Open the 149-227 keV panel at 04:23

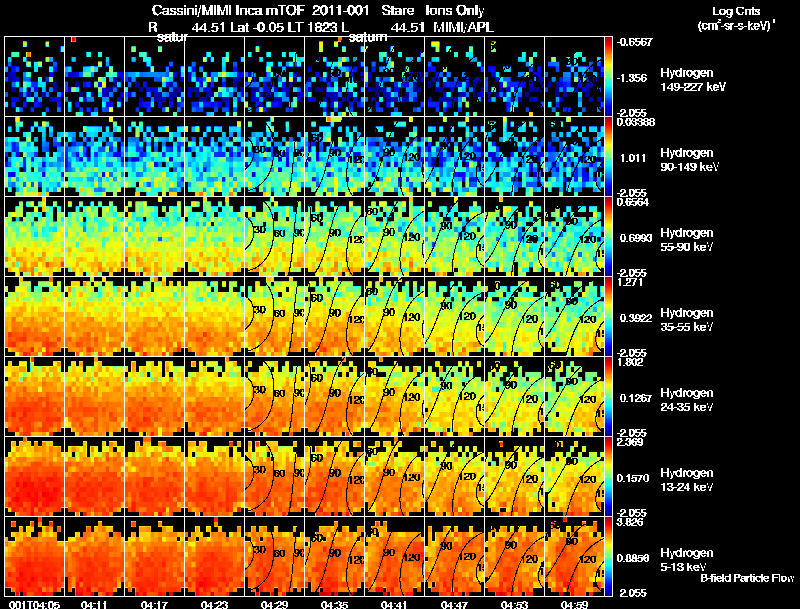click(x=214, y=76)
